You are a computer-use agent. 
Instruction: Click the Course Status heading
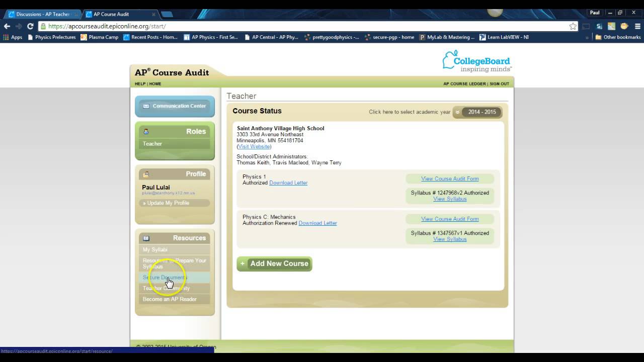[257, 111]
